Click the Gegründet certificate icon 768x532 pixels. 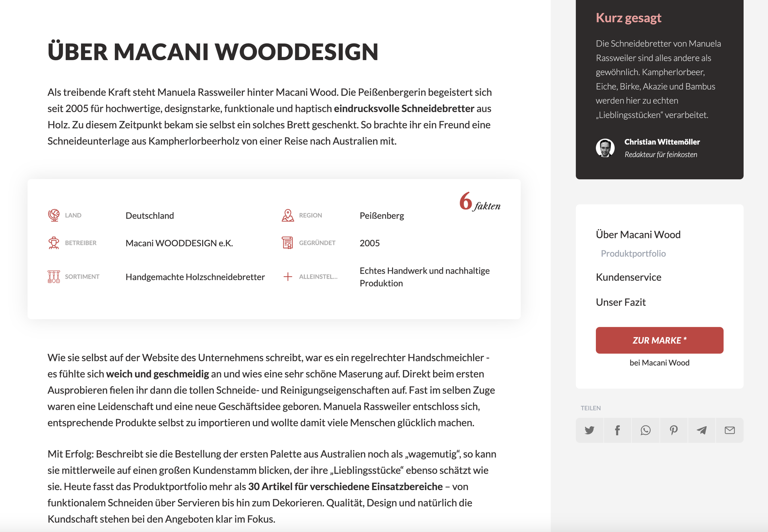288,243
